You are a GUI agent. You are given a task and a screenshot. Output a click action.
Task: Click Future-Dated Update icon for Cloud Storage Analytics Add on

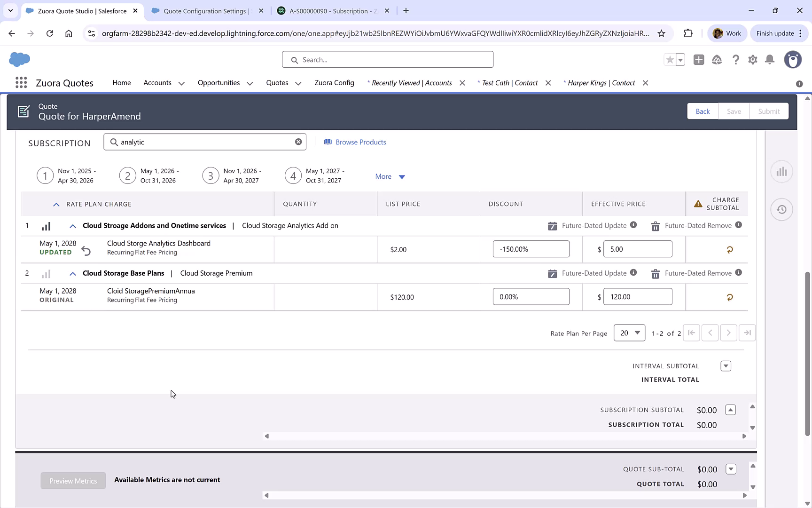click(553, 226)
